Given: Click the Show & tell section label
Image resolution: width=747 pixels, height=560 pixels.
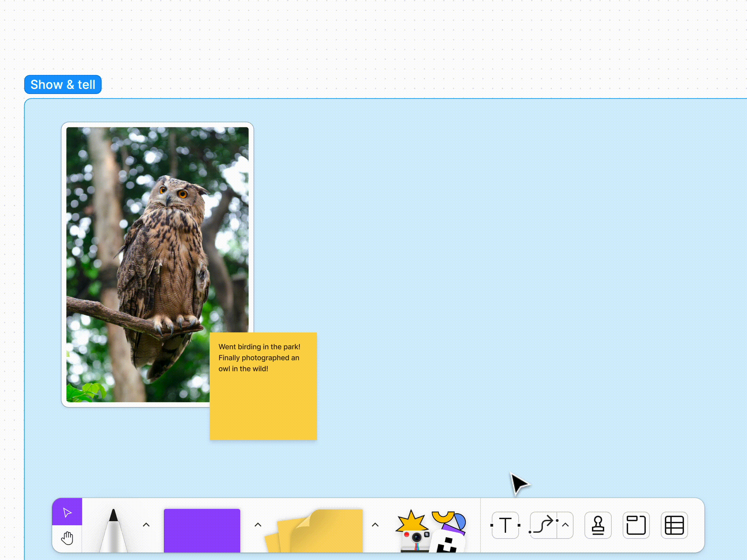Looking at the screenshot, I should click(63, 84).
